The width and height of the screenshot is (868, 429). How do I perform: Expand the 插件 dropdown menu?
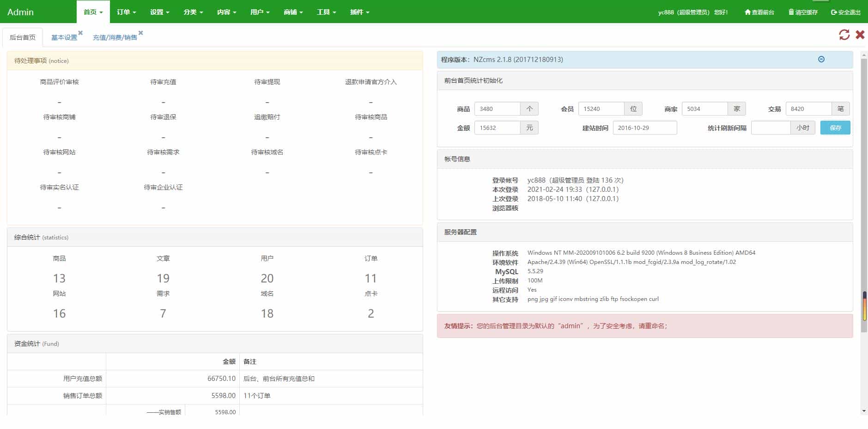[360, 12]
